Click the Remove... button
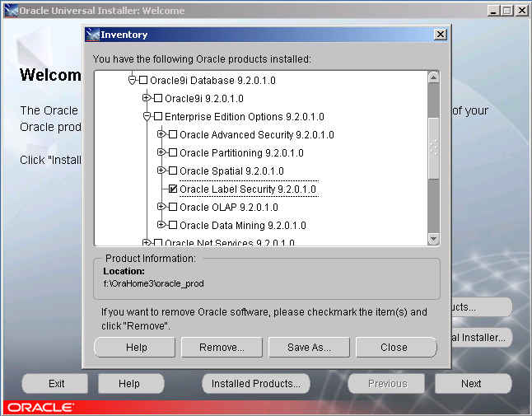Image resolution: width=532 pixels, height=416 pixels. [222, 347]
